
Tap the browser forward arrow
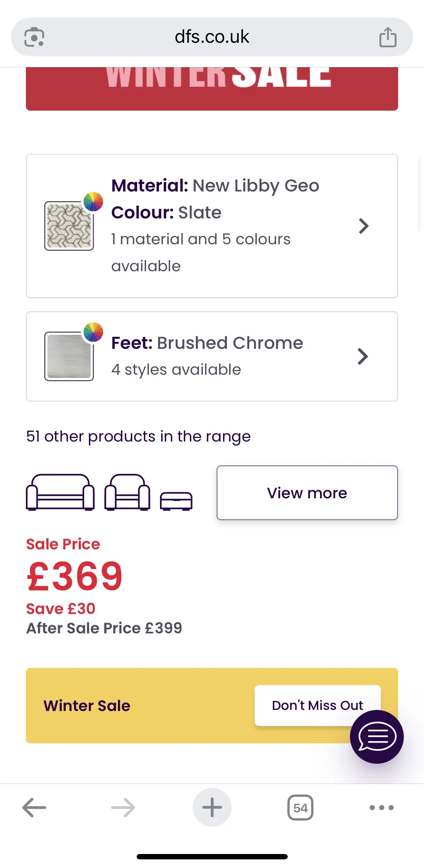click(123, 807)
